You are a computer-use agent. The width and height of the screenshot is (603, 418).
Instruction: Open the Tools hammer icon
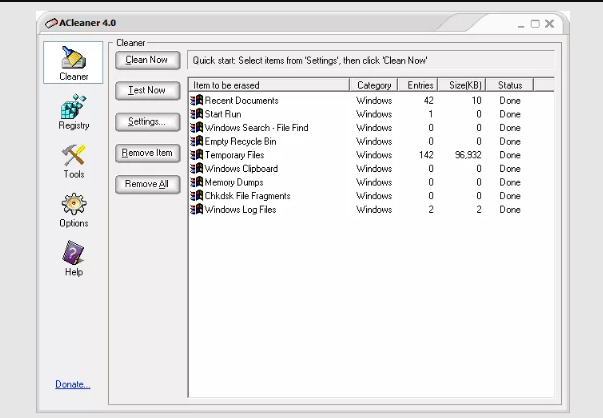pyautogui.click(x=73, y=155)
